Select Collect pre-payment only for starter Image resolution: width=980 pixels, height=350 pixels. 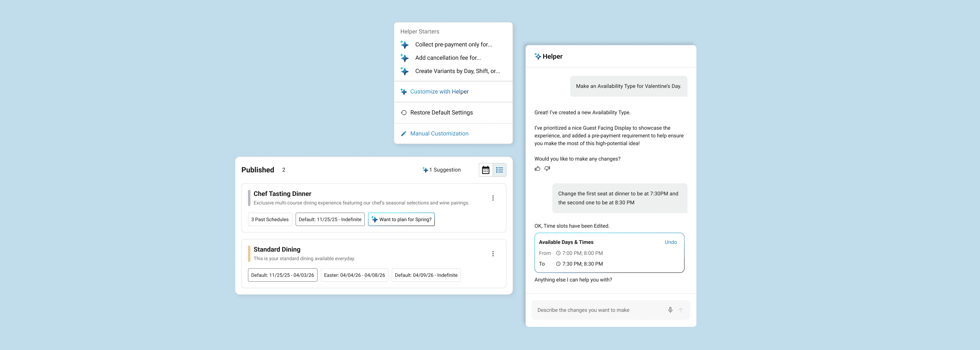[x=453, y=45]
